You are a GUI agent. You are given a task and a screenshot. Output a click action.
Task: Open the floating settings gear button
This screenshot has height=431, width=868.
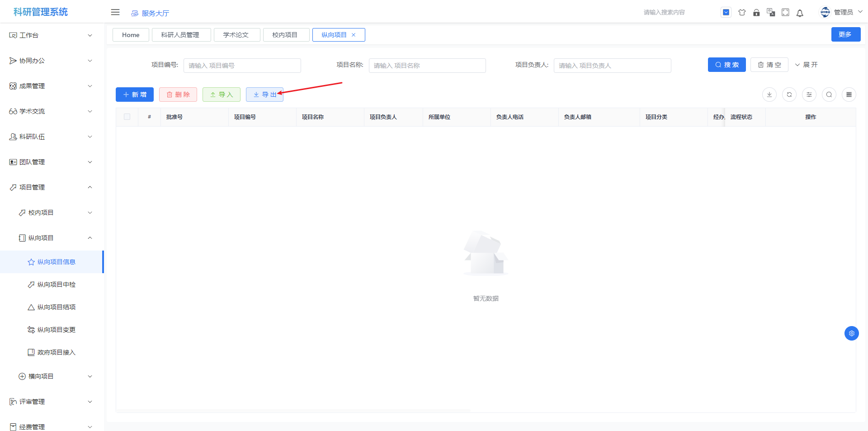(852, 333)
